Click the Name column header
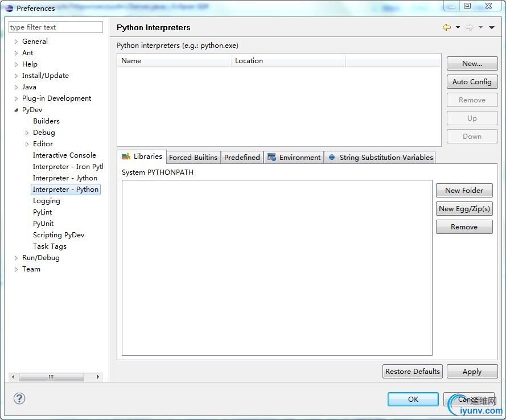Image resolution: width=506 pixels, height=420 pixels. click(174, 61)
